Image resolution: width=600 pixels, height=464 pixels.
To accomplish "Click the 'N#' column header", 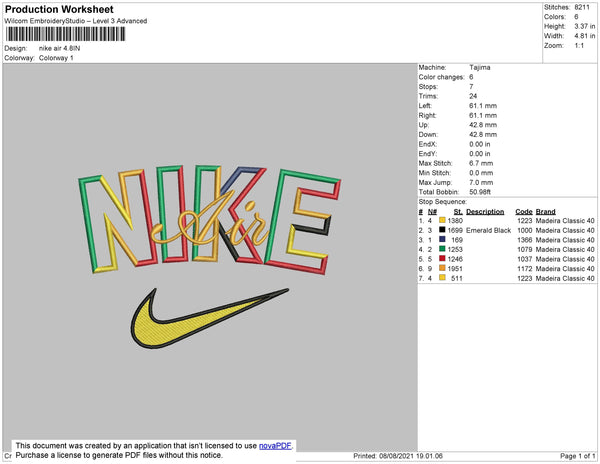I will click(432, 212).
